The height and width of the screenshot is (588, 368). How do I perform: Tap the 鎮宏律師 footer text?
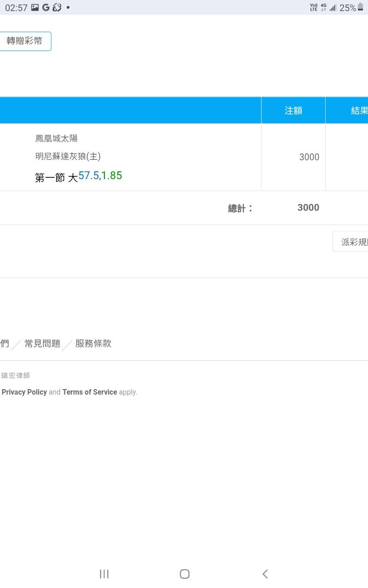tap(16, 375)
